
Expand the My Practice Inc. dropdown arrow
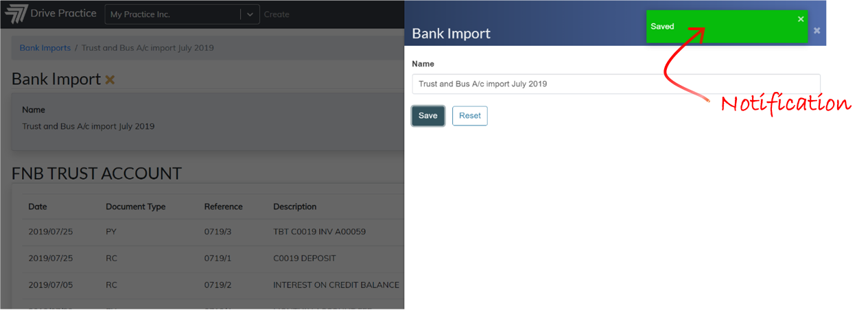250,14
